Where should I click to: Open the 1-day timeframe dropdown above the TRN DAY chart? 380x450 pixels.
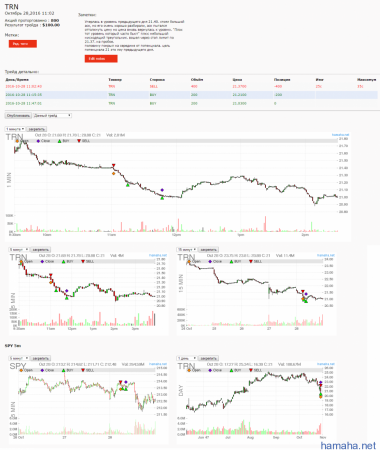click(x=187, y=358)
